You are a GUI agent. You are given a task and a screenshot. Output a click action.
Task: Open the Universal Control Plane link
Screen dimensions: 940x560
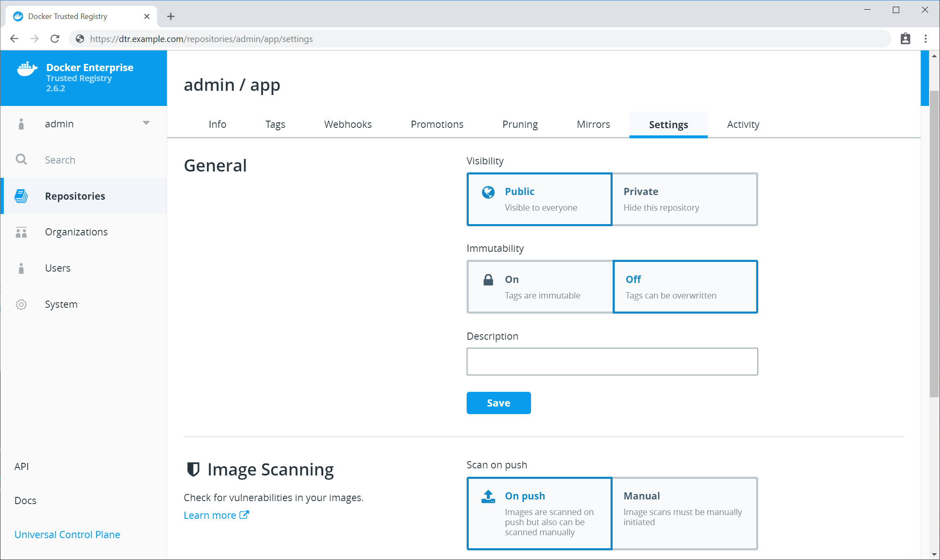point(67,534)
